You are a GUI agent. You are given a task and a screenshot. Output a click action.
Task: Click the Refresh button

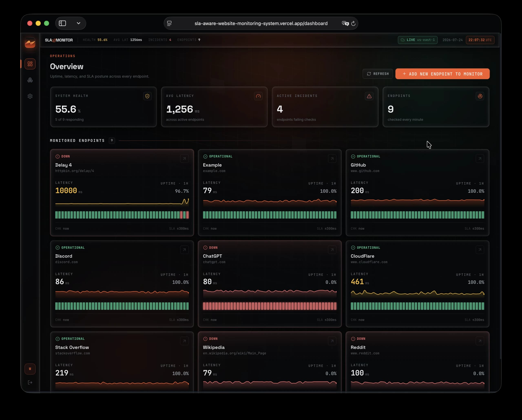pos(378,74)
